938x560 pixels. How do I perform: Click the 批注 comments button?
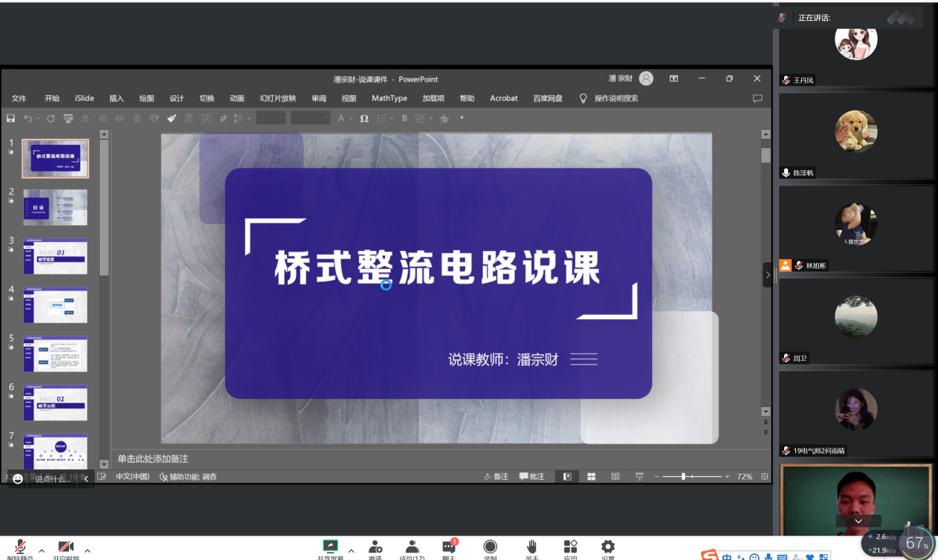(532, 477)
